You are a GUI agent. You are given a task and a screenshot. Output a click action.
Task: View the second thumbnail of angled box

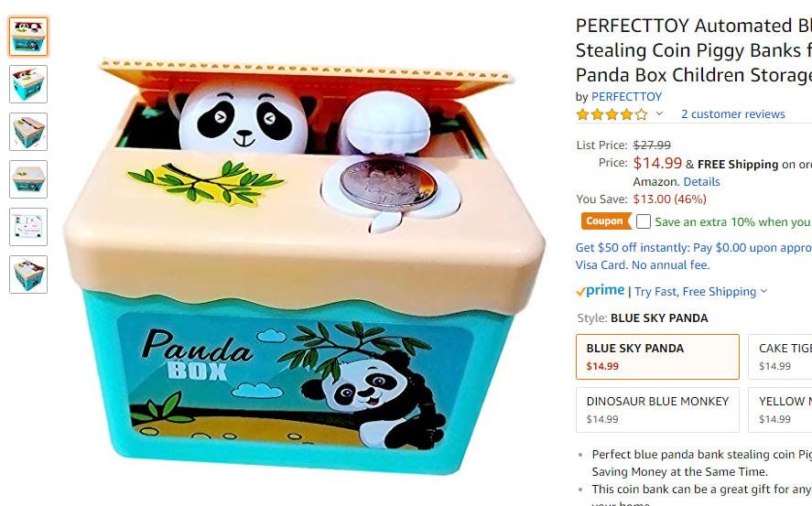click(x=28, y=84)
